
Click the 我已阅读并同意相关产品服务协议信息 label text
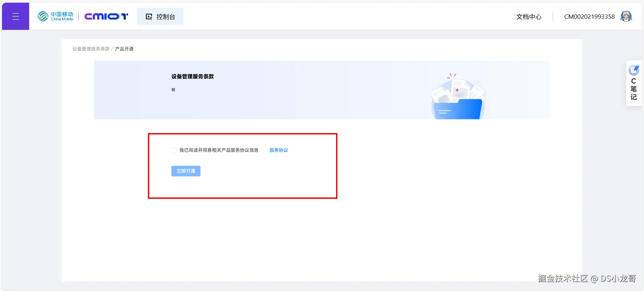click(x=219, y=150)
